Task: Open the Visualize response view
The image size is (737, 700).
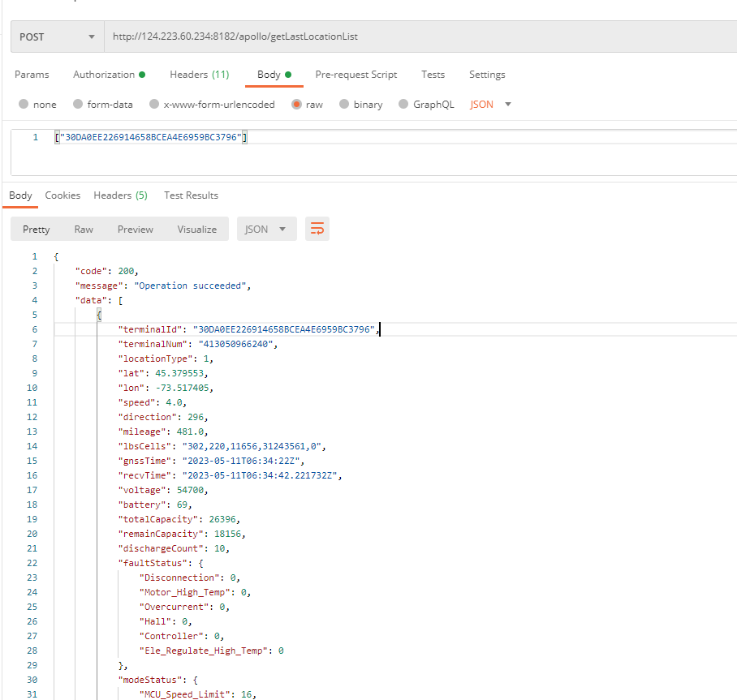Action: 197,230
